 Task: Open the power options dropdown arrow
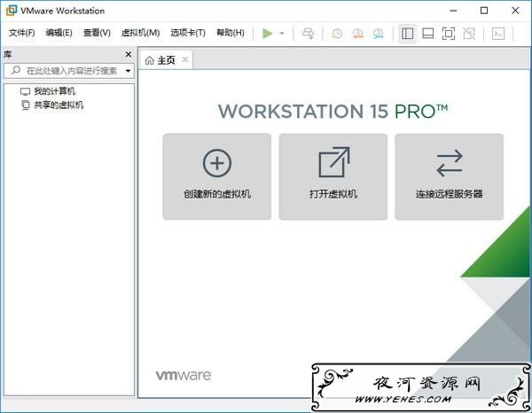coord(282,33)
